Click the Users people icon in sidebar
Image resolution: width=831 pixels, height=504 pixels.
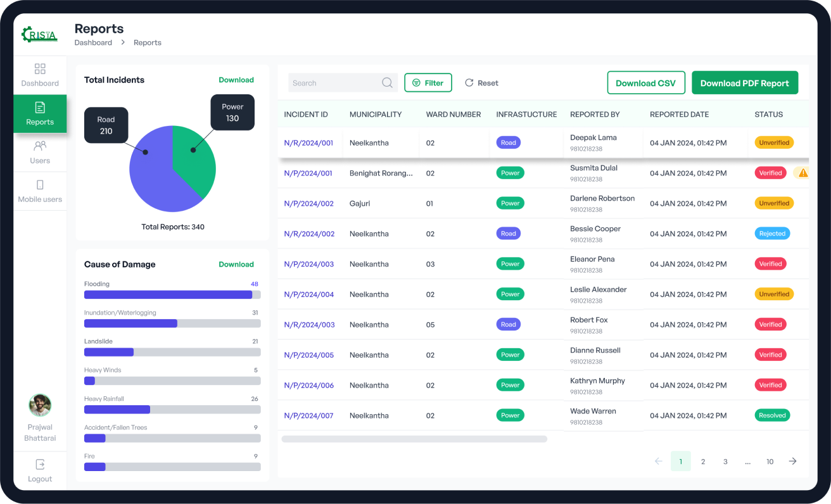(x=40, y=146)
